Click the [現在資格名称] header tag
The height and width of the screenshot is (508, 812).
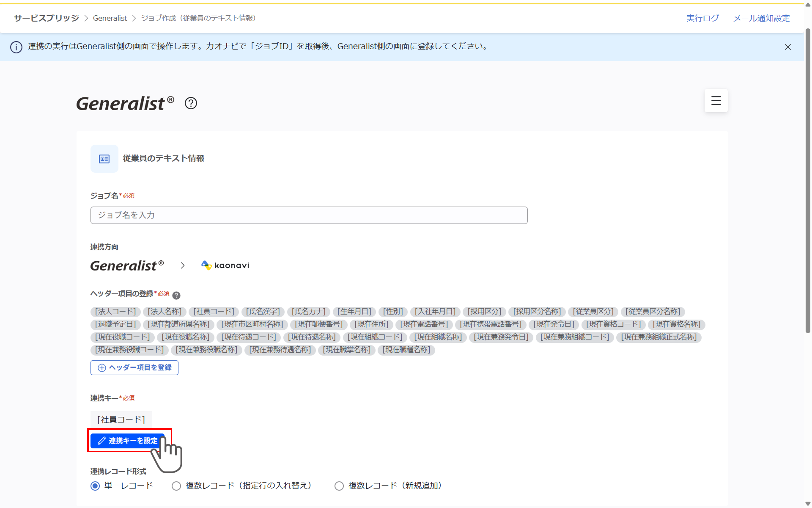coord(677,325)
